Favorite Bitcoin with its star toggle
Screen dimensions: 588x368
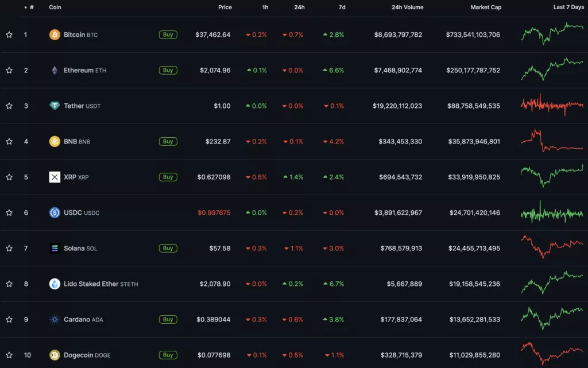point(9,34)
